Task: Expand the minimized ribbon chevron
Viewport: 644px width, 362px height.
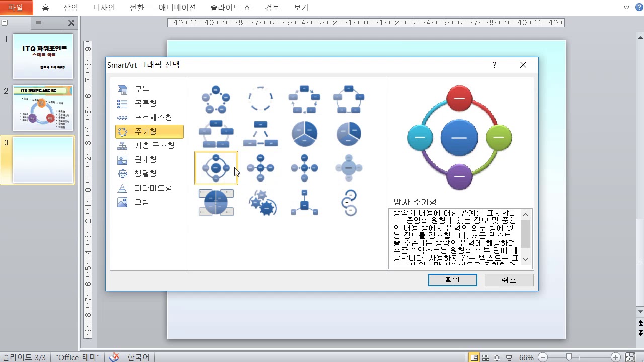Action: pyautogui.click(x=626, y=8)
